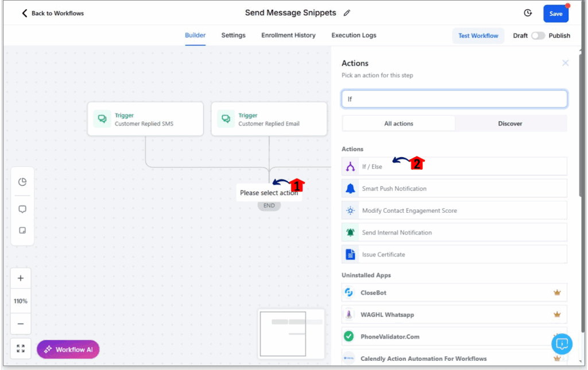Click the Back to Workflows arrow icon

25,14
